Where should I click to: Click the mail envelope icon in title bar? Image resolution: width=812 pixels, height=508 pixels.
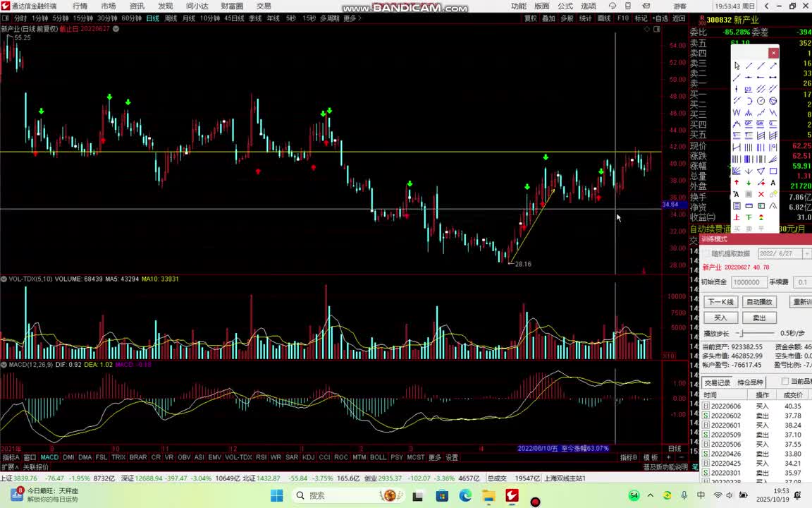tap(646, 6)
